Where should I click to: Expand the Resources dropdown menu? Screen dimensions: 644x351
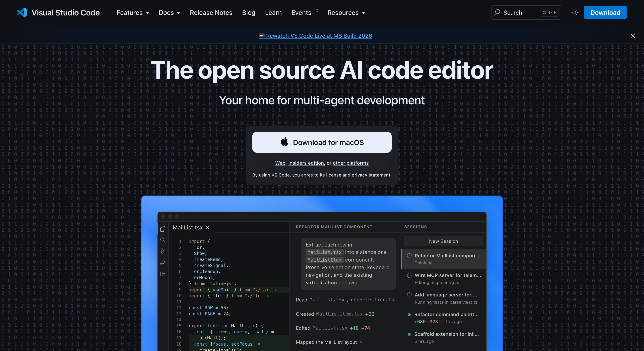click(346, 12)
